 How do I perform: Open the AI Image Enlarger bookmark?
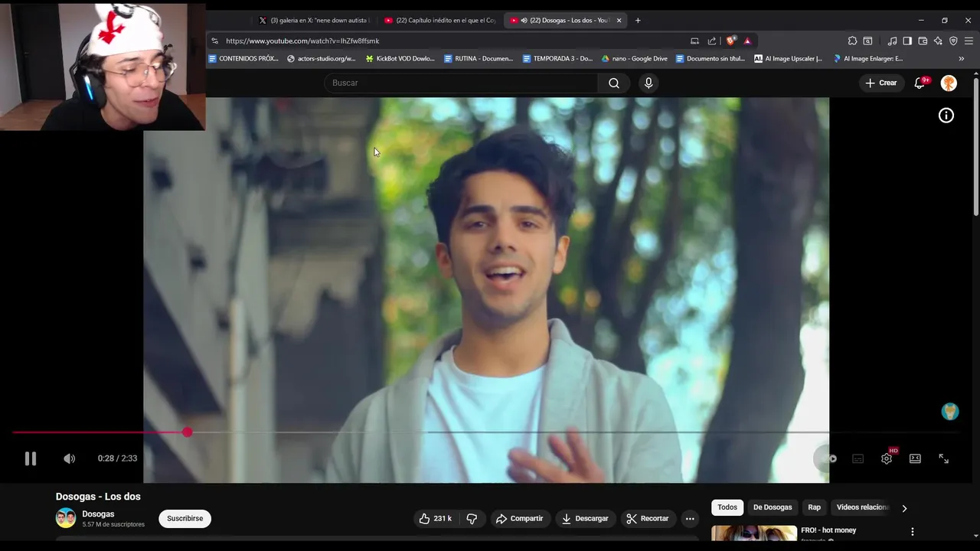[x=868, y=59]
